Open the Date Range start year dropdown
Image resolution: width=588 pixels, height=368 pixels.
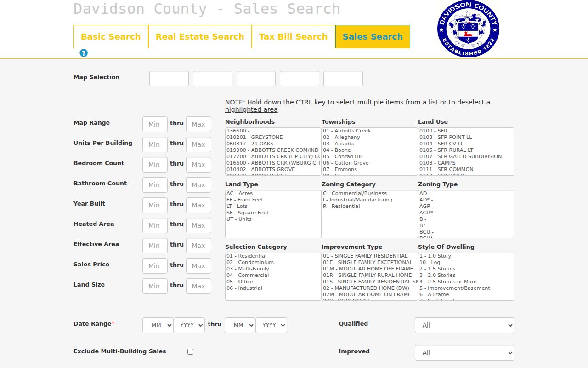pos(189,325)
